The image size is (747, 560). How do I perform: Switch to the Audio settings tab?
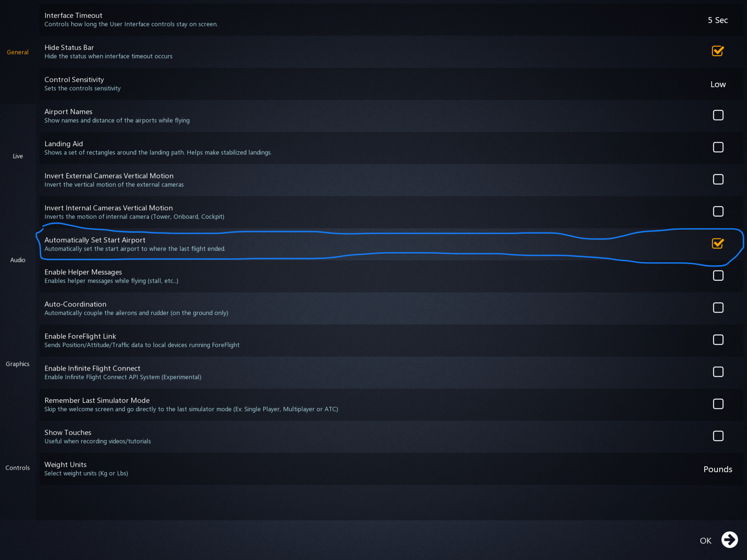point(17,260)
